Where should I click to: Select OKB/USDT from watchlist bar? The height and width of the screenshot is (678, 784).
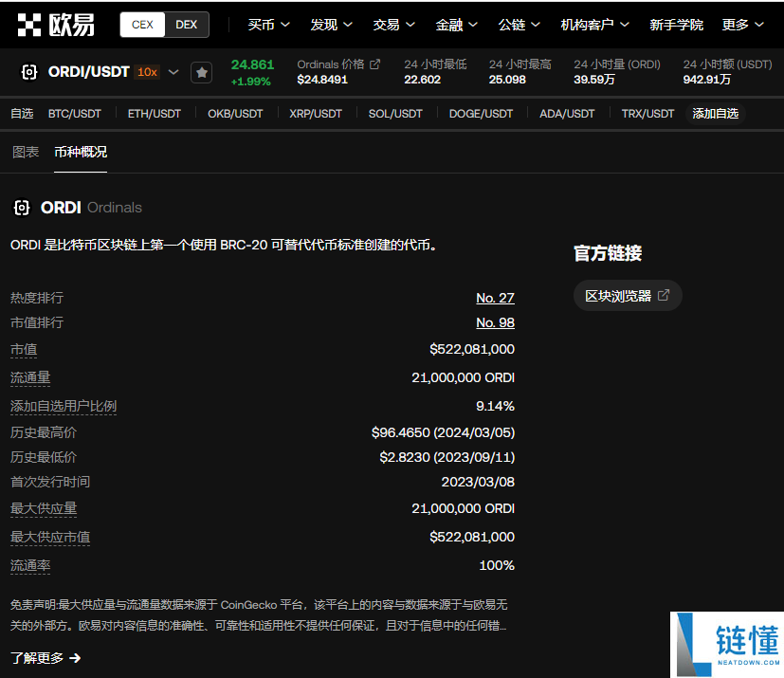(x=235, y=114)
